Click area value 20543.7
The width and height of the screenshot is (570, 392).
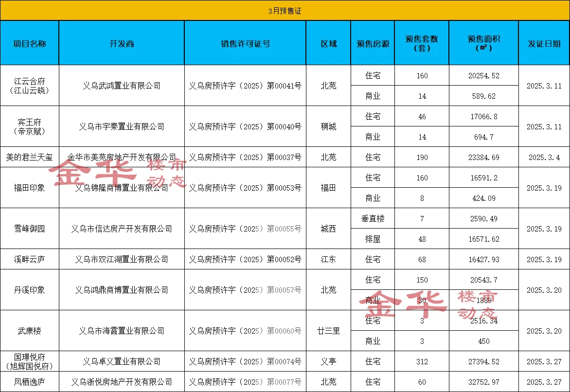point(484,280)
